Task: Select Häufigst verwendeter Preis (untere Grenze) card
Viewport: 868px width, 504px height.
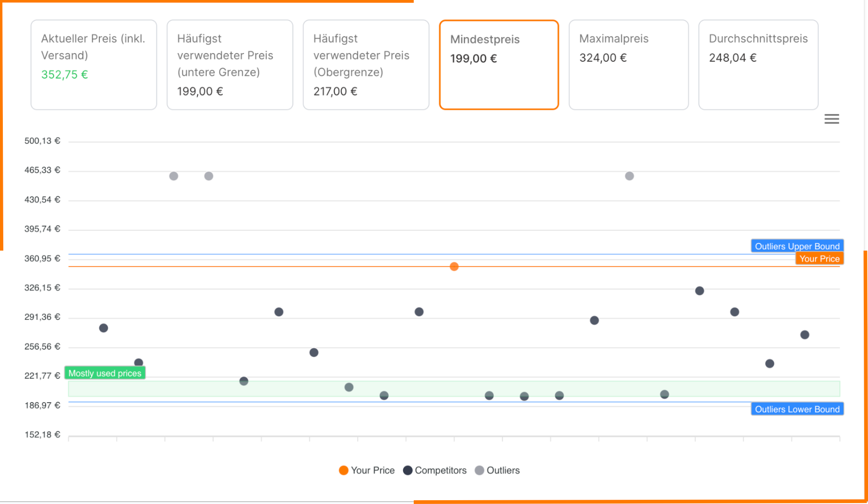Action: coord(230,65)
